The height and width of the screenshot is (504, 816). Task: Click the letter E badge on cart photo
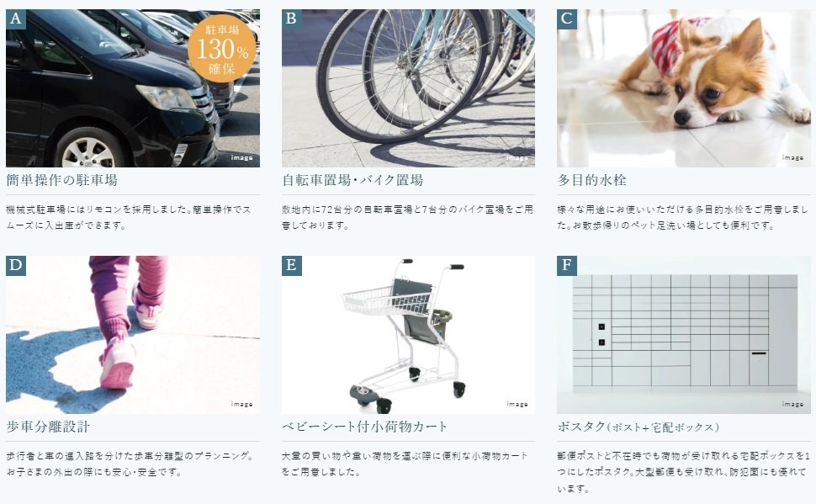(291, 265)
